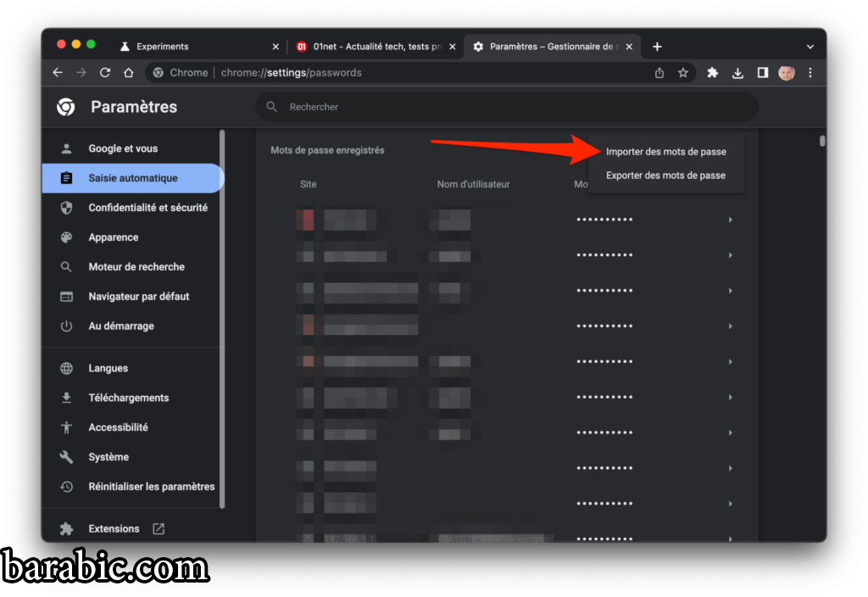Expand details arrow of second password row

point(730,255)
